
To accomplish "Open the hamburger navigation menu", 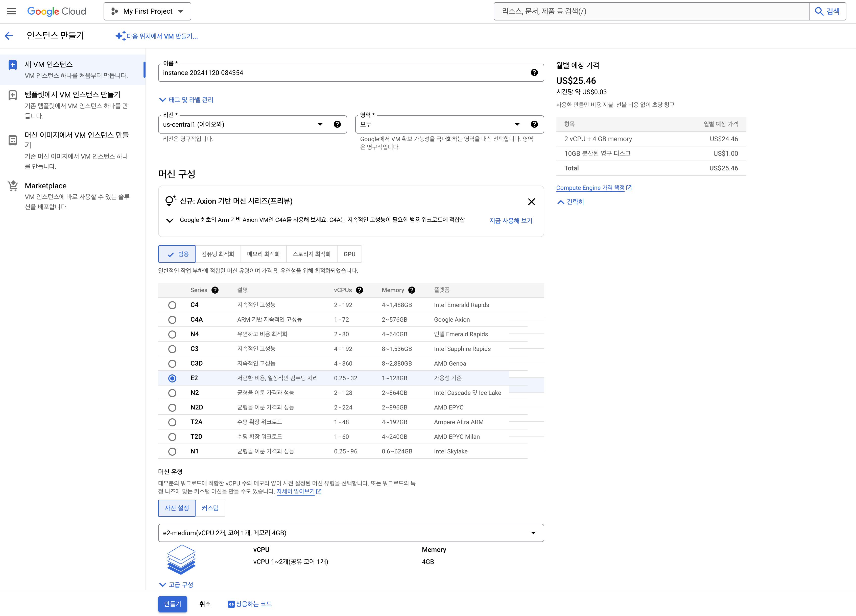I will point(12,11).
